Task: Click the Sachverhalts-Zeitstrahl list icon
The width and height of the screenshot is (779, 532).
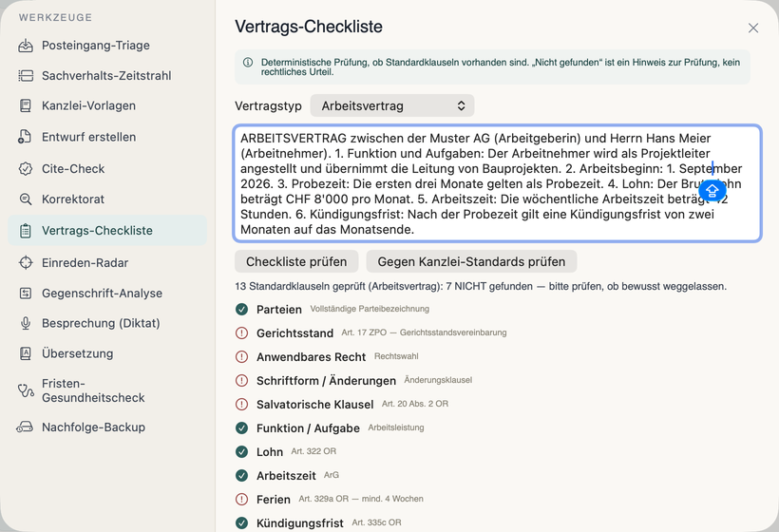Action: pos(26,76)
